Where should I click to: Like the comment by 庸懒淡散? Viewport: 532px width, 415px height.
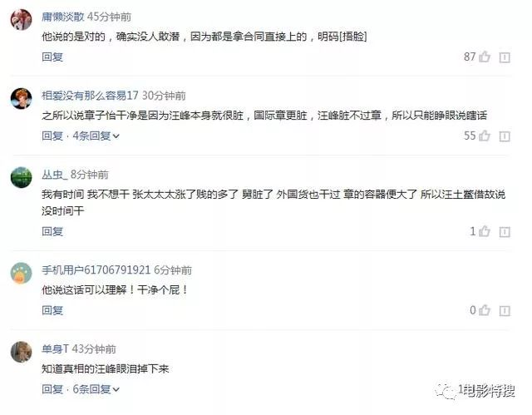(485, 57)
